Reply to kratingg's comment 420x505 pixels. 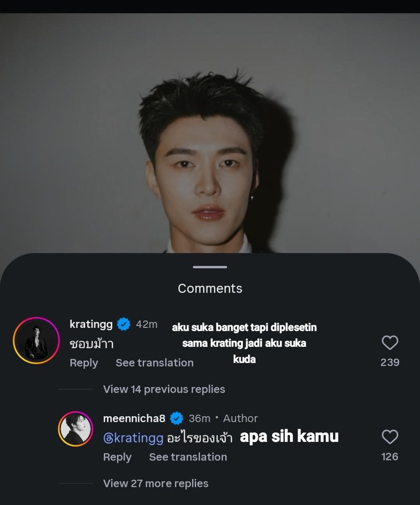pyautogui.click(x=84, y=363)
